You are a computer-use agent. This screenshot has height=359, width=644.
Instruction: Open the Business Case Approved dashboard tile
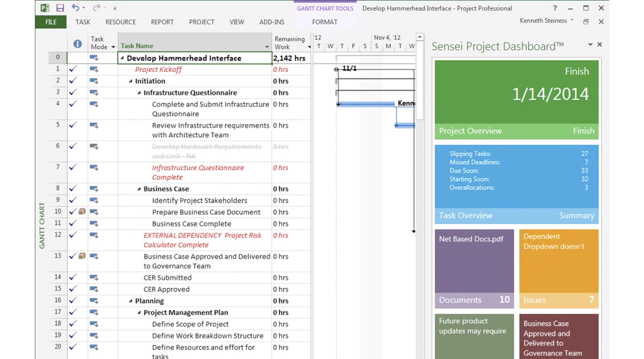tap(558, 336)
